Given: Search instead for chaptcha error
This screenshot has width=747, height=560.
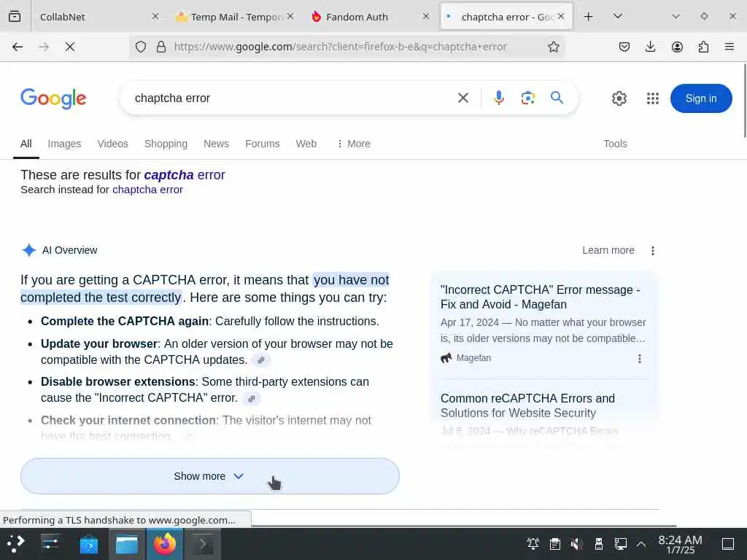Looking at the screenshot, I should click(147, 190).
